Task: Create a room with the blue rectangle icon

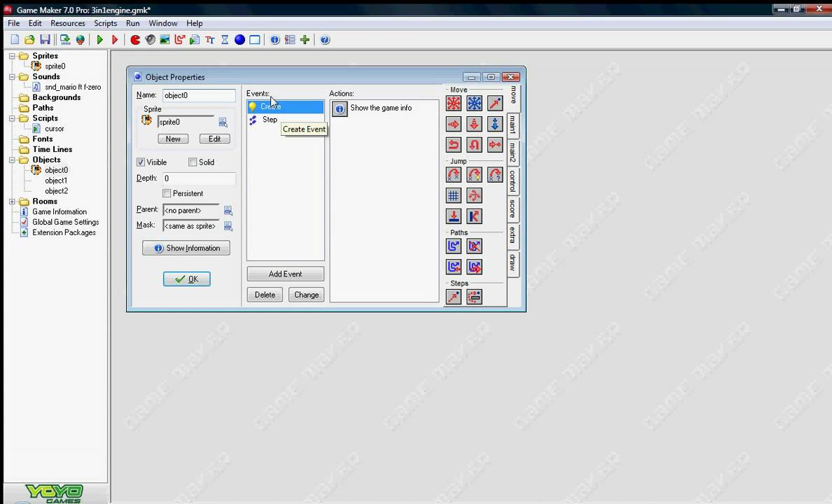Action: [255, 40]
